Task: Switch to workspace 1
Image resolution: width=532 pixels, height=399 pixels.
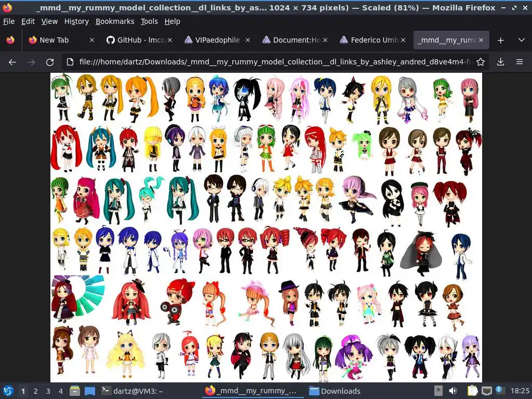Action: click(x=23, y=391)
